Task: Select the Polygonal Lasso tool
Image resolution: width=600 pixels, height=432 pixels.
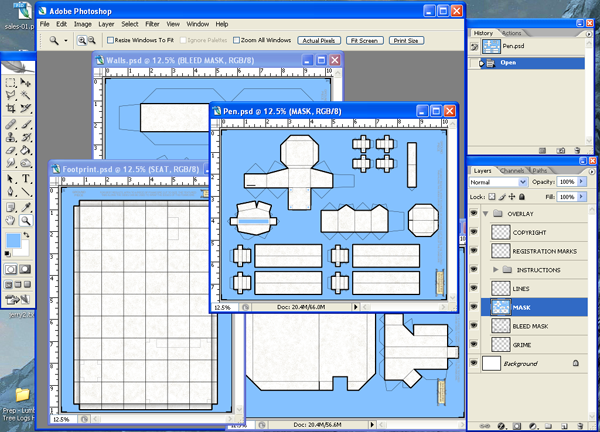Action: point(11,95)
